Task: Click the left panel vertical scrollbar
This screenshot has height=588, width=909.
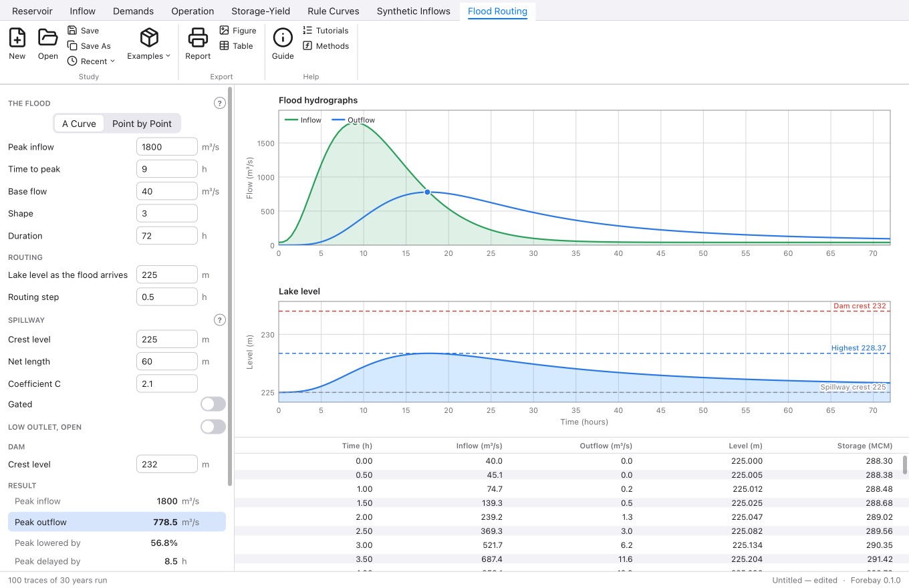Action: click(231, 286)
